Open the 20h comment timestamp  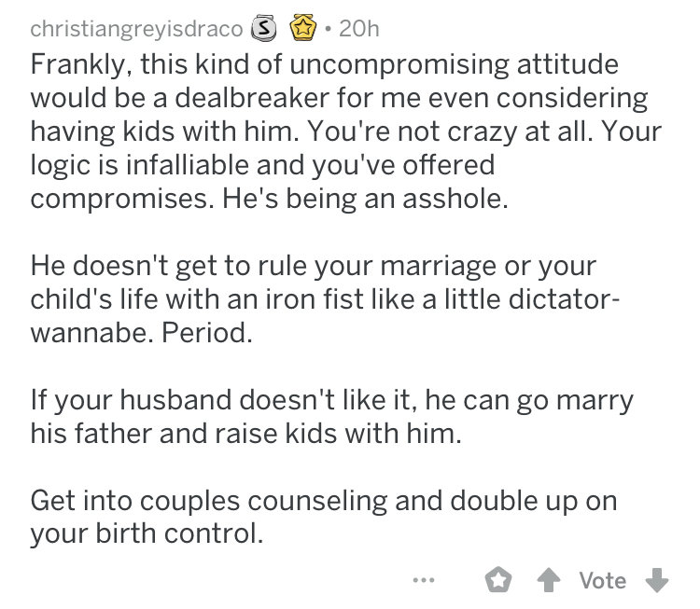pos(359,29)
